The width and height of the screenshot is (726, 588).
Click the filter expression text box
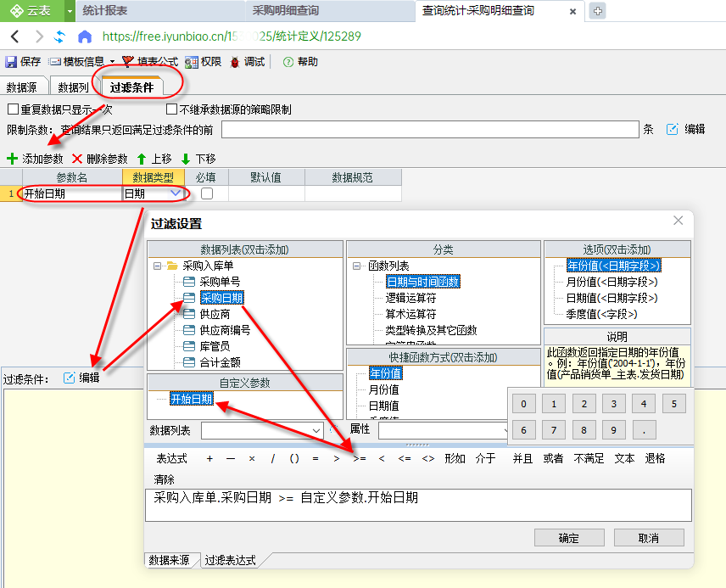(418, 505)
